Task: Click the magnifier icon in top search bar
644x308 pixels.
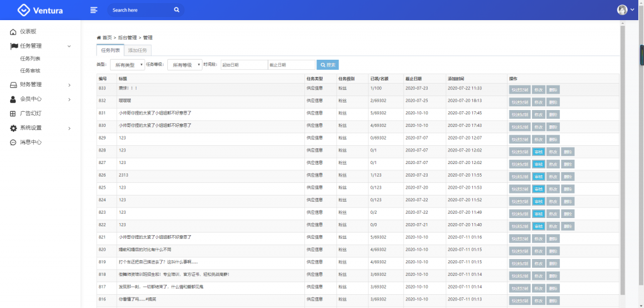Action: tap(177, 10)
